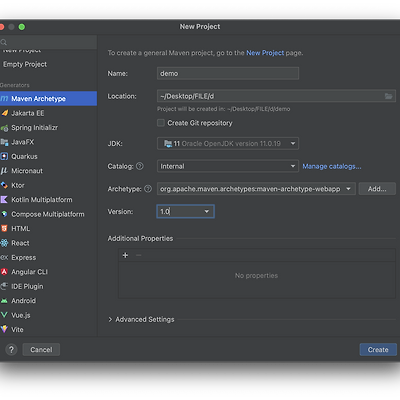400x400 pixels.
Task: Click the Express generator icon
Action: [x=4, y=257]
